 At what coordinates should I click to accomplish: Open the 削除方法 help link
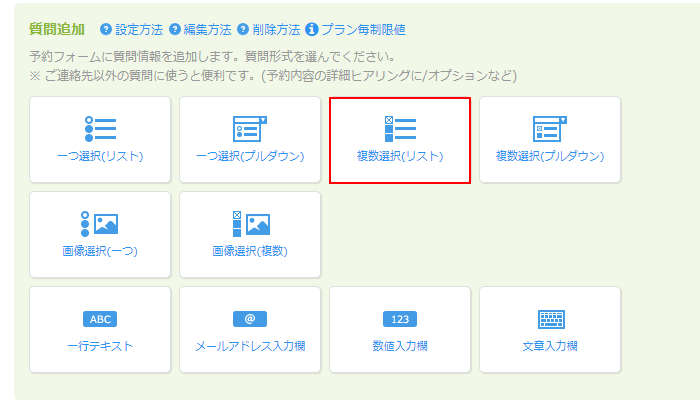pos(276,30)
